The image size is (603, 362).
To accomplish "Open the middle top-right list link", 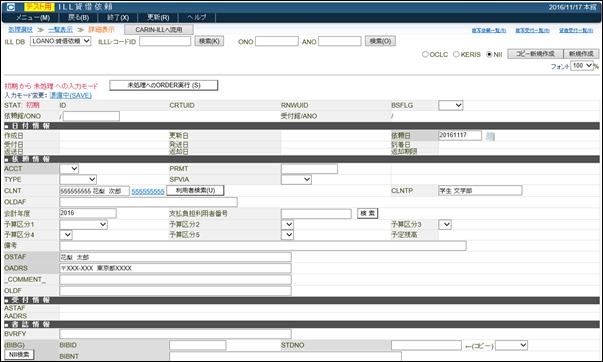I will click(x=532, y=30).
